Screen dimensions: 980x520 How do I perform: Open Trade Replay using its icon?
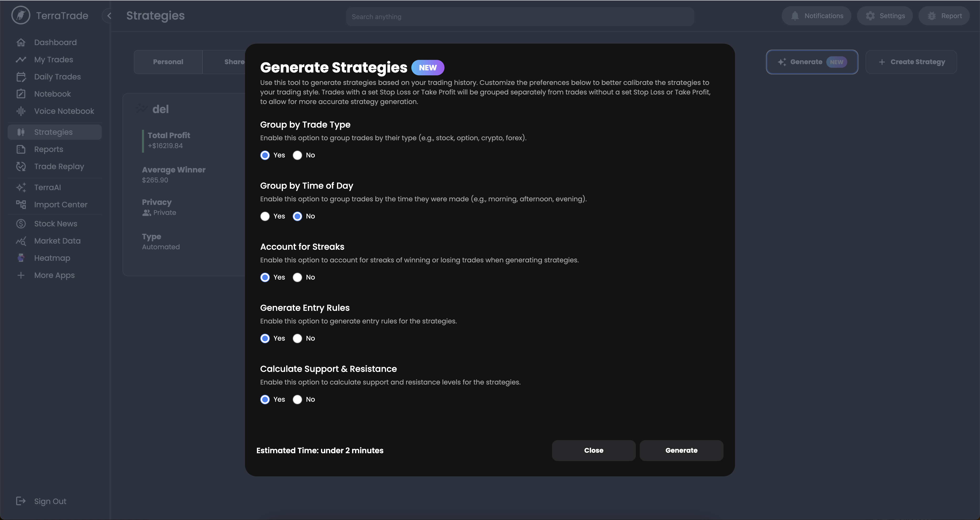pyautogui.click(x=21, y=167)
